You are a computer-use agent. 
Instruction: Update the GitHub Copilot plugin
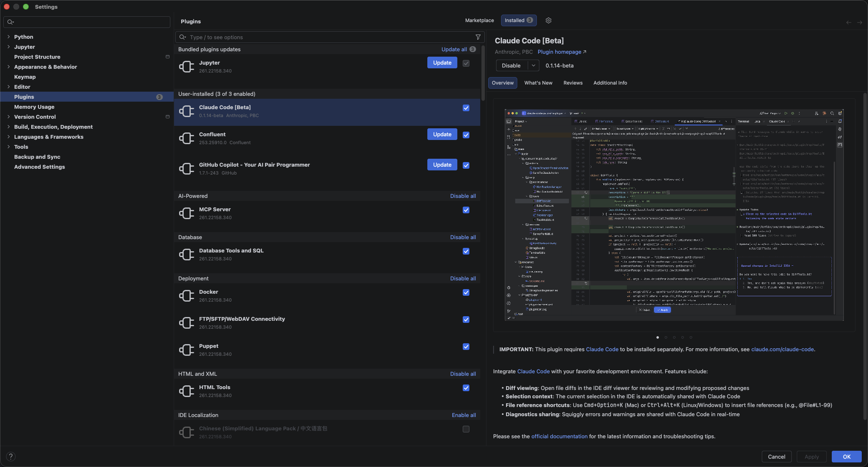(442, 165)
